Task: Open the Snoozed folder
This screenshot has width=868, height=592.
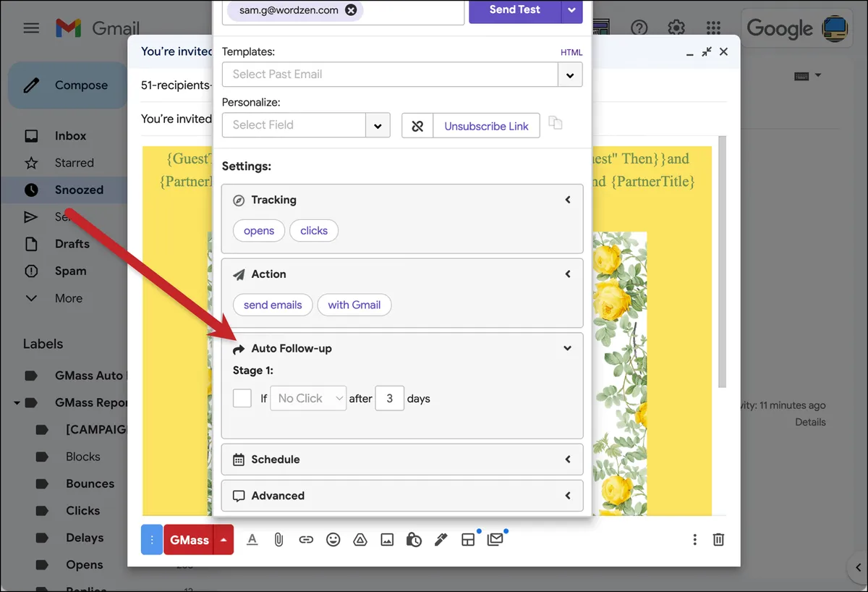Action: tap(79, 190)
